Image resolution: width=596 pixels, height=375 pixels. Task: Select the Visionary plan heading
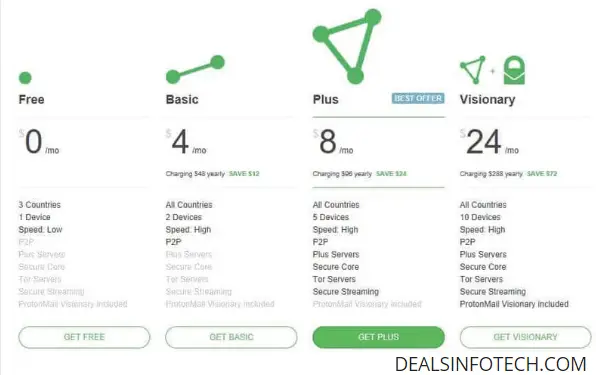(x=487, y=100)
